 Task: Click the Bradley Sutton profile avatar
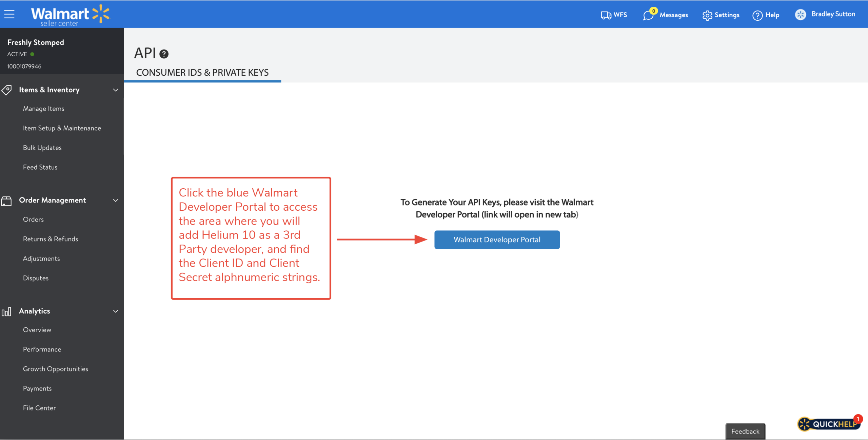point(801,15)
